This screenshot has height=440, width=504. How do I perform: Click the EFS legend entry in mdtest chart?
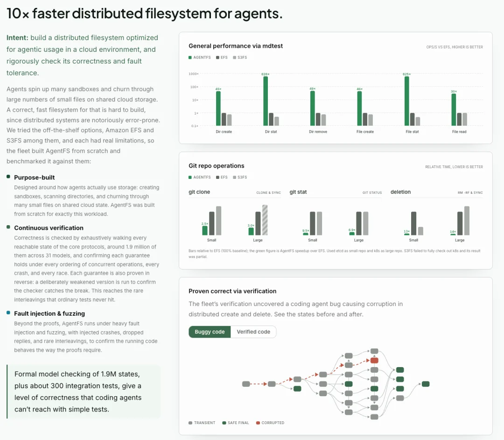pos(222,57)
